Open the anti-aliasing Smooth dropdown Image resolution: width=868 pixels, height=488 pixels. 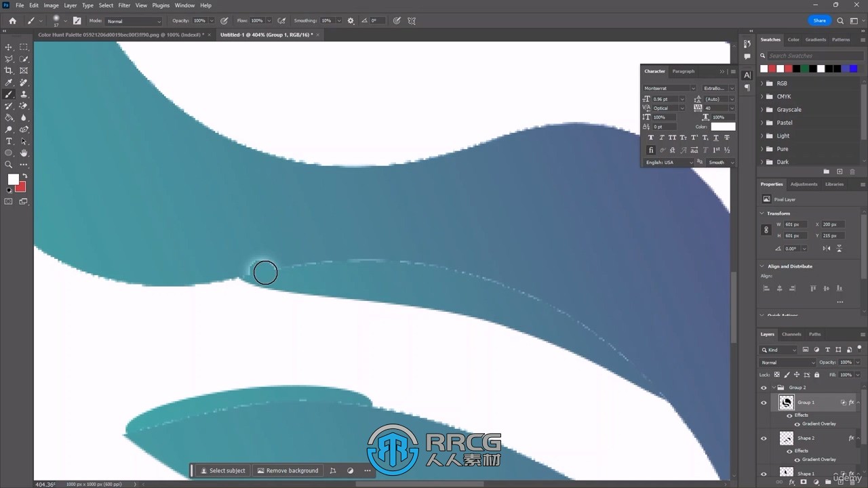click(x=721, y=163)
